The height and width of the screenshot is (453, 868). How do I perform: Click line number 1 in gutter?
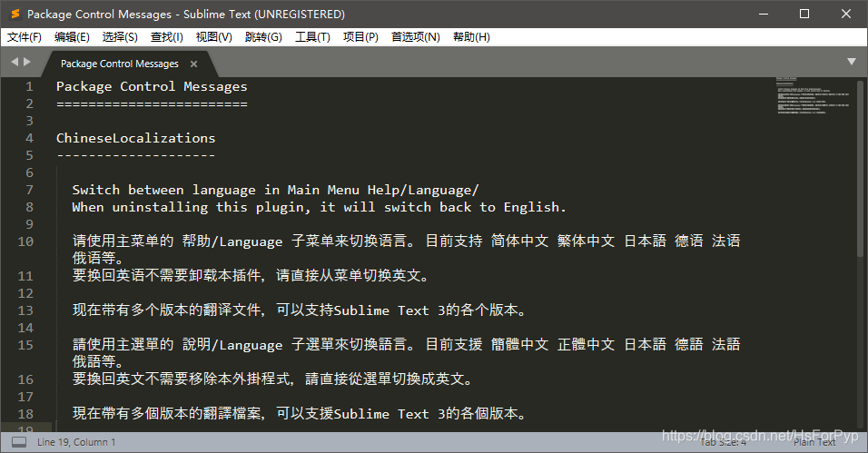click(x=29, y=87)
